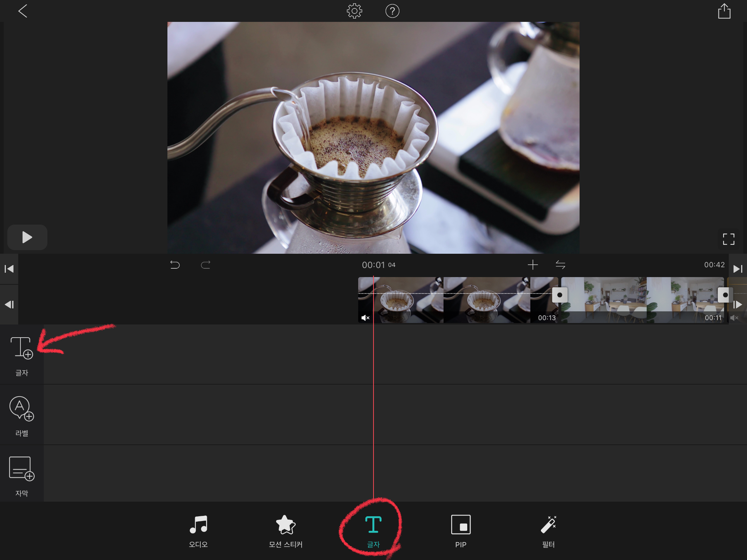Open the swap/reorder clips arrows
The width and height of the screenshot is (747, 560).
(560, 265)
